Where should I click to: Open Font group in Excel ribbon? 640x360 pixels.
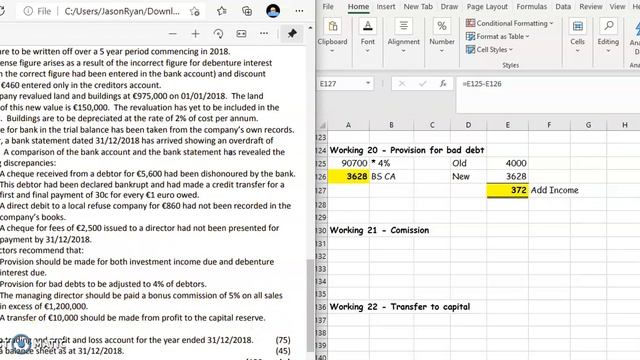(367, 36)
